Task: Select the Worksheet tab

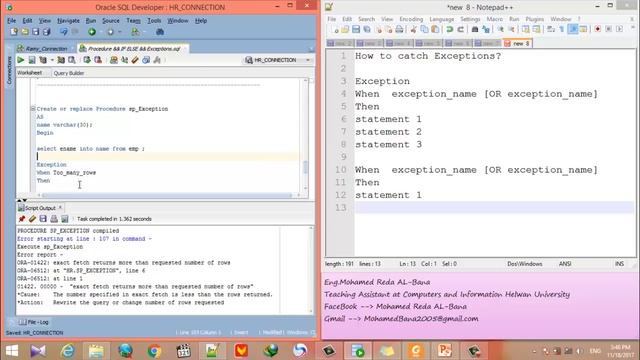Action: pos(30,73)
